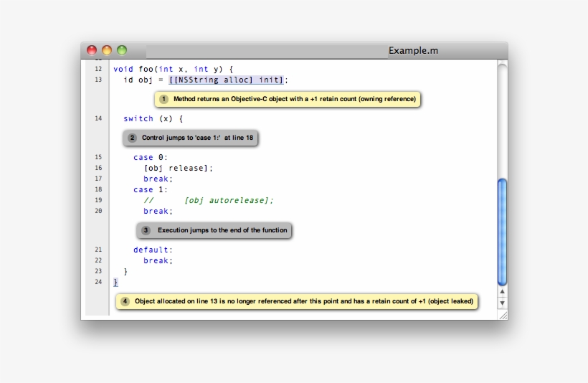Select the 'Control jumps to case 1' annotation
This screenshot has height=383, width=588.
click(x=197, y=138)
